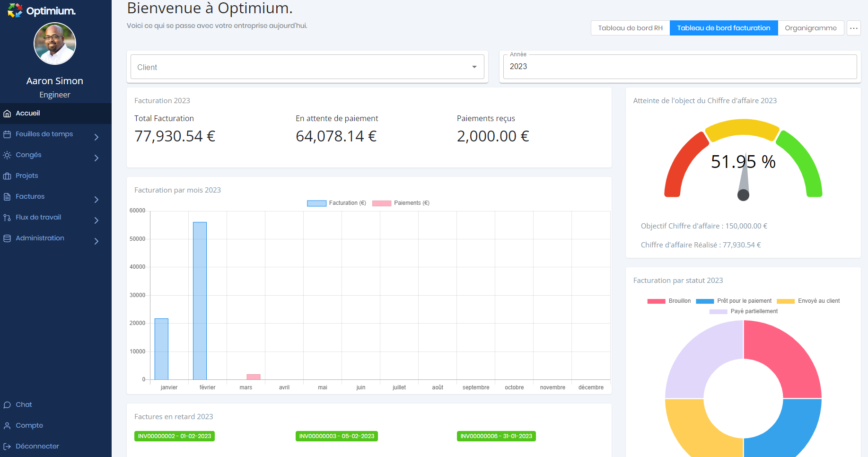Viewport: 868px width, 457px height.
Task: Click the Année input field
Action: point(680,67)
